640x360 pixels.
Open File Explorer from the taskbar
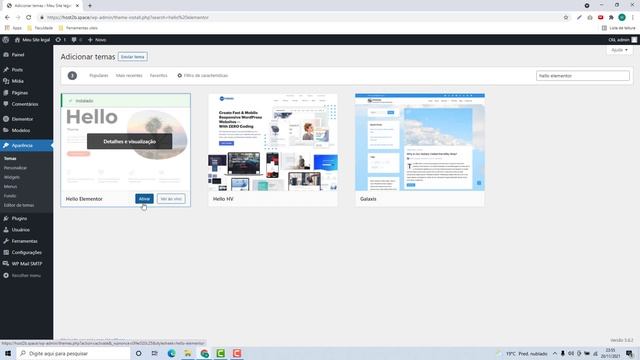click(x=188, y=353)
